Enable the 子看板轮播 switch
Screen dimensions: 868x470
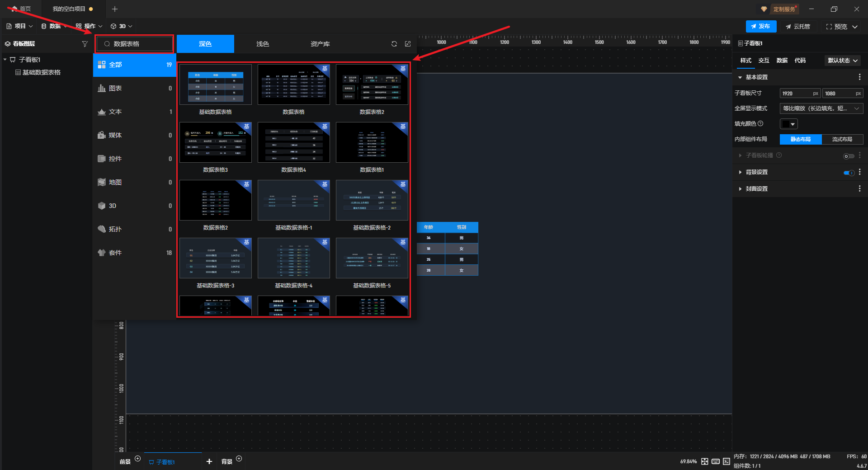pos(849,156)
